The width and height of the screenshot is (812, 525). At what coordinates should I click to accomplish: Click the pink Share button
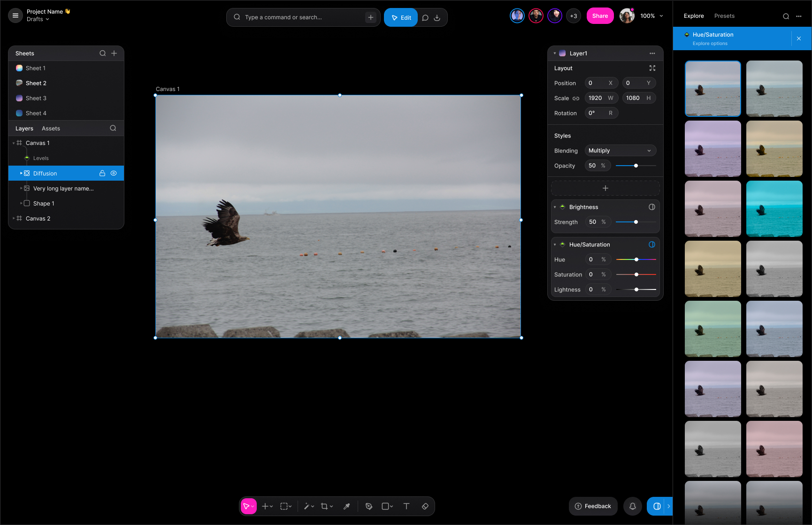click(x=600, y=16)
